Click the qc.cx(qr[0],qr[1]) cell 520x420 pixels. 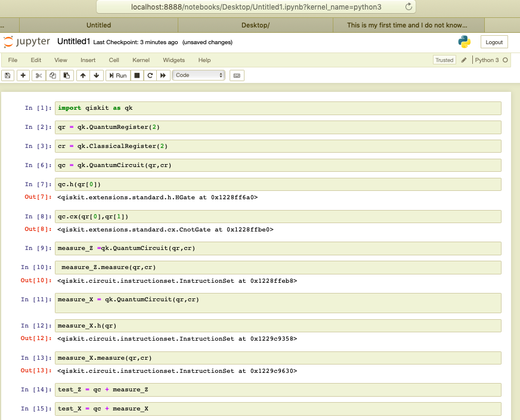tap(278, 217)
